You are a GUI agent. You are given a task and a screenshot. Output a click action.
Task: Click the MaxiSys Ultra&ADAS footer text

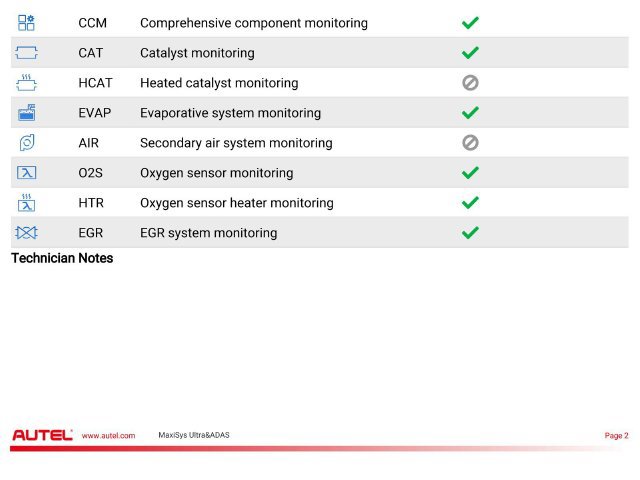pyautogui.click(x=194, y=435)
